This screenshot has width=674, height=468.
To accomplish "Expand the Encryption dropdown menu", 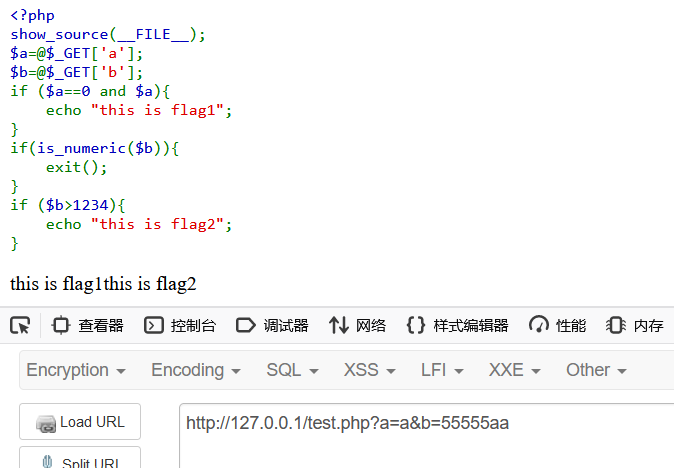I will coord(76,370).
